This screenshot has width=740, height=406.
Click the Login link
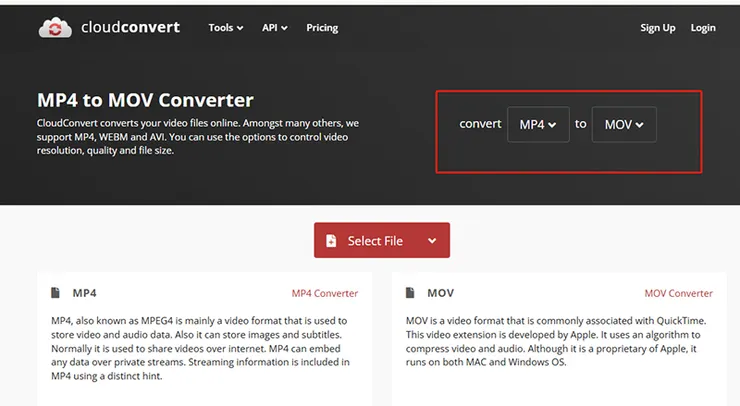703,28
